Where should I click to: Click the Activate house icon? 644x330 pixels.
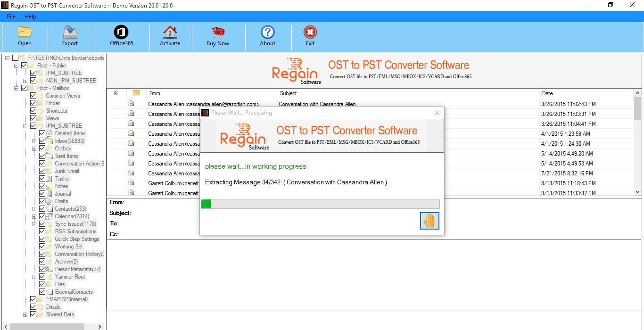coord(170,32)
